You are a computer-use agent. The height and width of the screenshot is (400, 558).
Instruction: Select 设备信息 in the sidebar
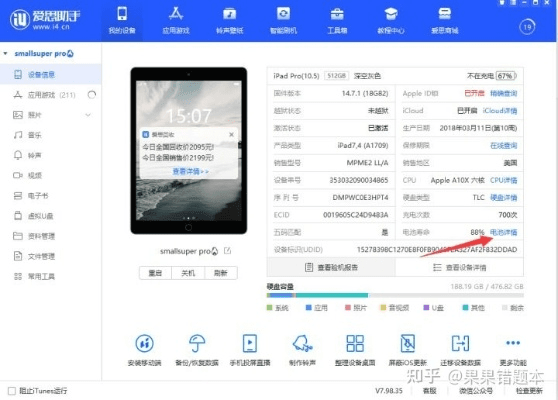click(x=51, y=74)
